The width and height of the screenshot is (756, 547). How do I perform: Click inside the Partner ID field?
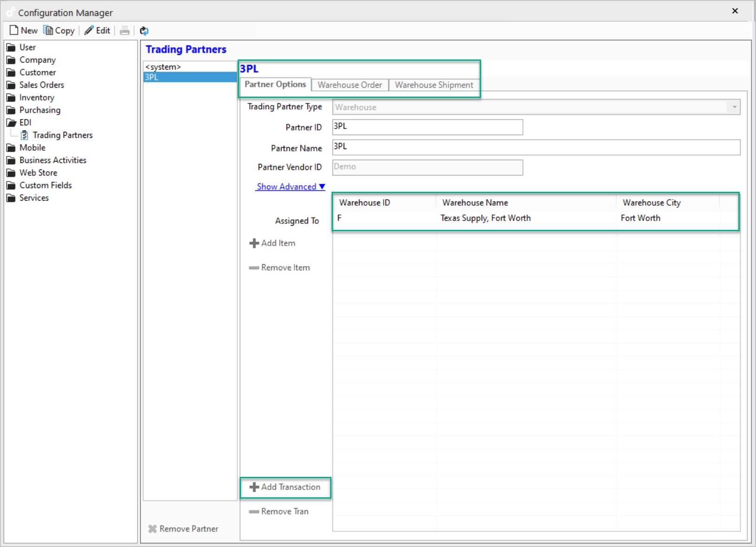point(427,127)
